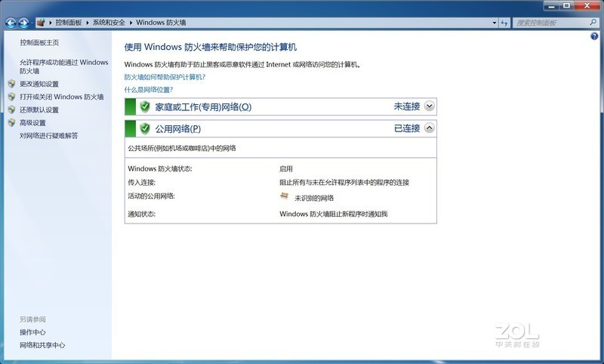Click 启用 firewall state value
The width and height of the screenshot is (604, 364).
tap(286, 168)
